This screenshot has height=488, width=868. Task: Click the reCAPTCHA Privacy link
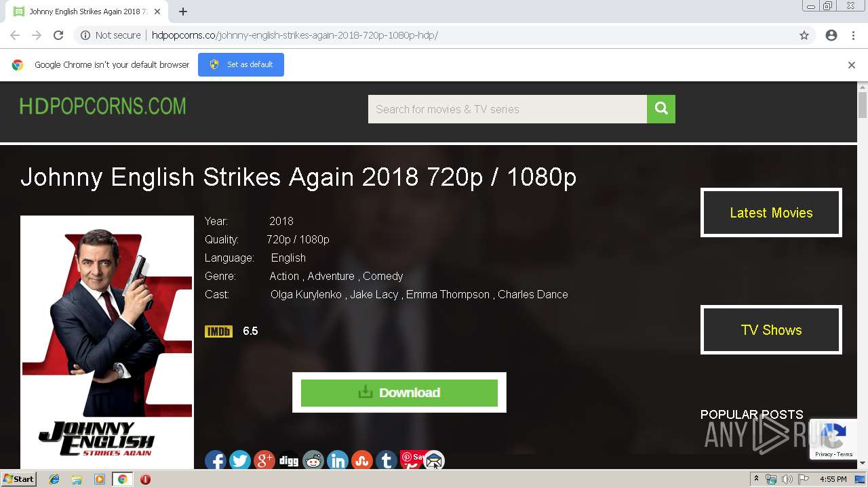[824, 454]
